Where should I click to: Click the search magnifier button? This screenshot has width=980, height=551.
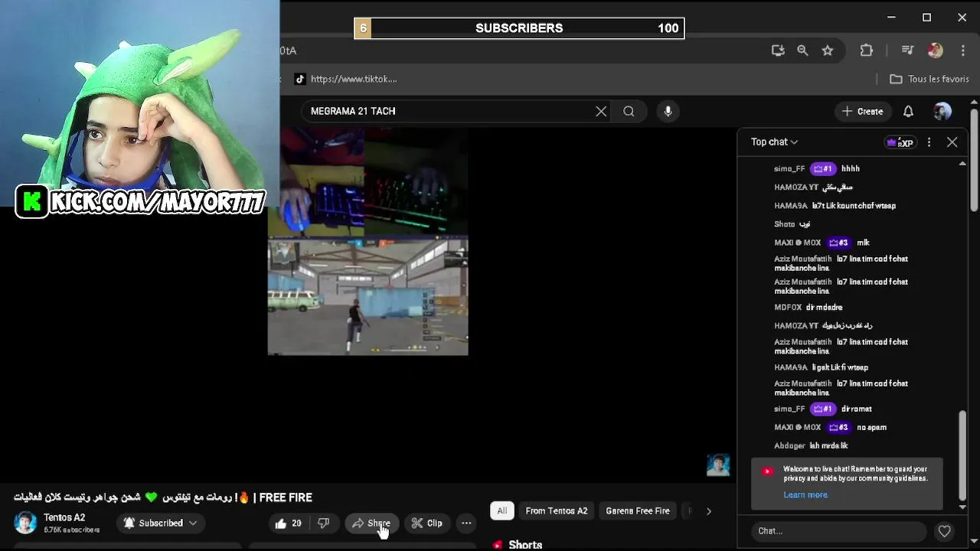click(x=629, y=111)
